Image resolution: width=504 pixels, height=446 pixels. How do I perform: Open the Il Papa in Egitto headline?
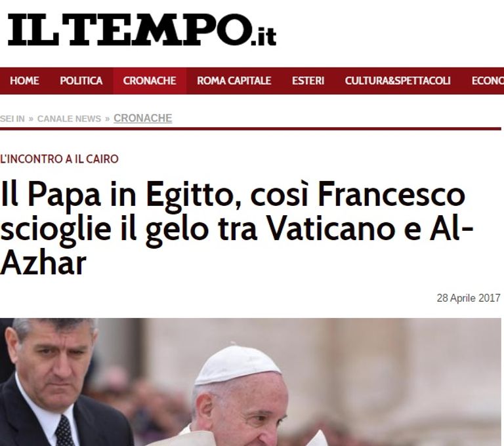[x=236, y=228]
